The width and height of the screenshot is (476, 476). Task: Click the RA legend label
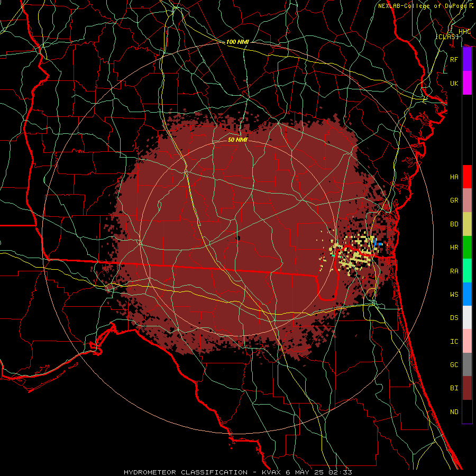pyautogui.click(x=454, y=271)
